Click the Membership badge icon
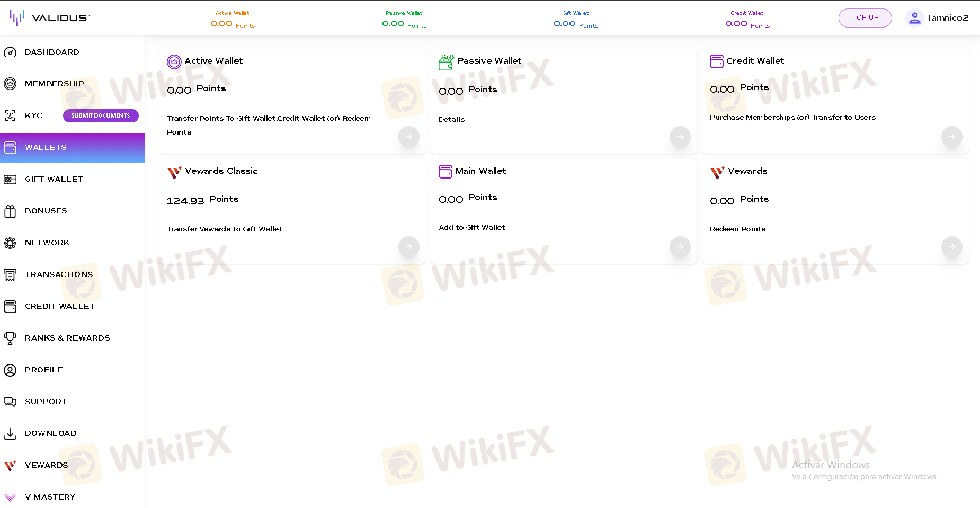980x508 pixels. point(10,84)
